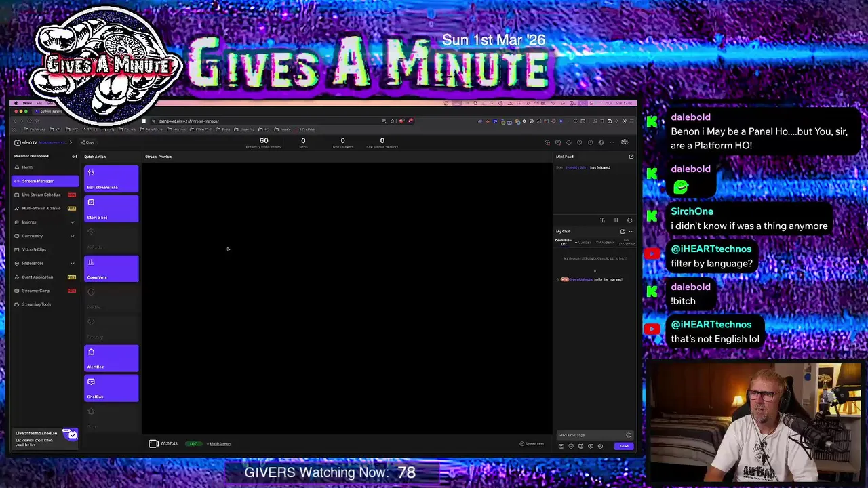Click the Edit Stream Info quick action
Screen dimensions: 868x488
pos(111,179)
